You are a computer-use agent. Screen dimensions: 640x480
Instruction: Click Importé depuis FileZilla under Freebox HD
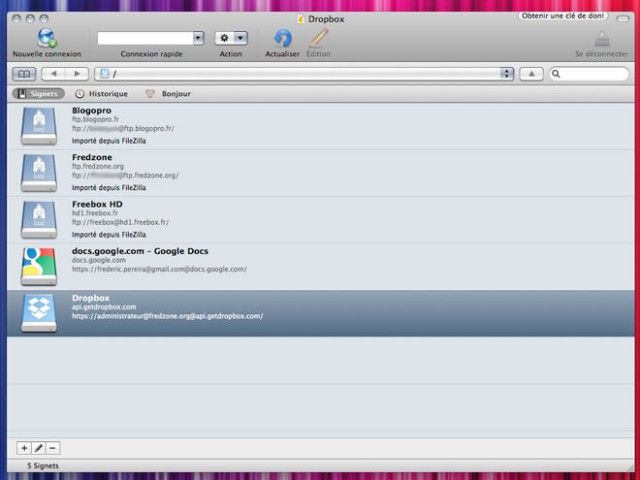[x=109, y=235]
